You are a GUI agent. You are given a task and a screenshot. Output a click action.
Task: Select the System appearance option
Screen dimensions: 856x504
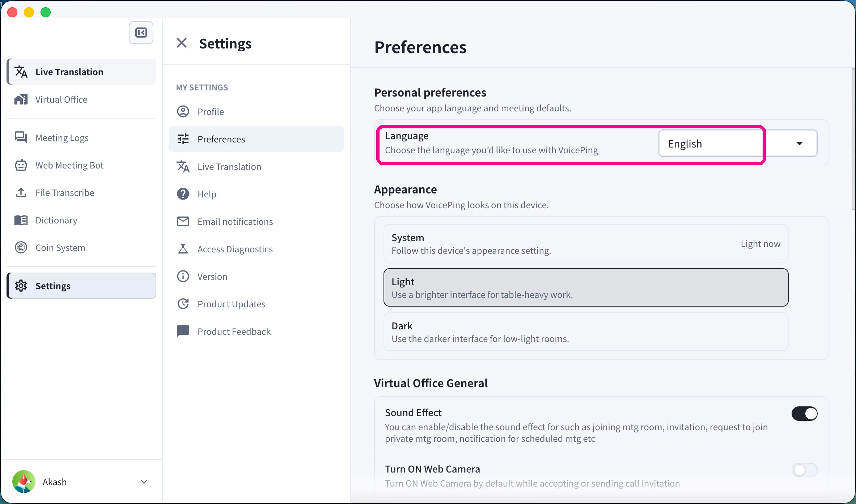coord(586,243)
